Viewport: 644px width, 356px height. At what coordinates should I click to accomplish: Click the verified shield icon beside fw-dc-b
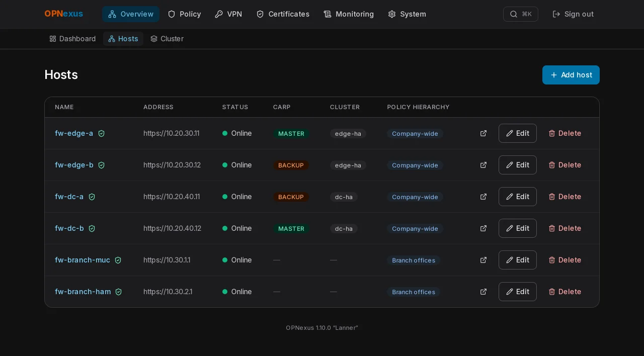point(92,228)
